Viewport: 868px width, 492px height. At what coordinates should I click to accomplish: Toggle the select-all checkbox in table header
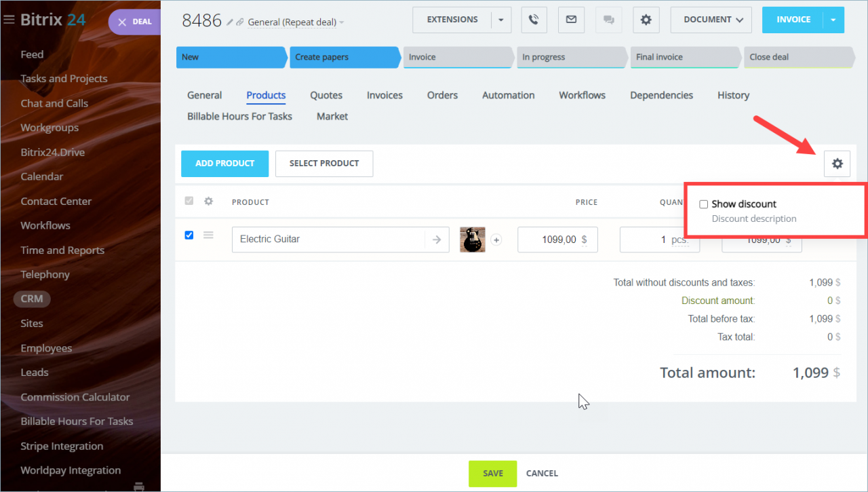189,201
